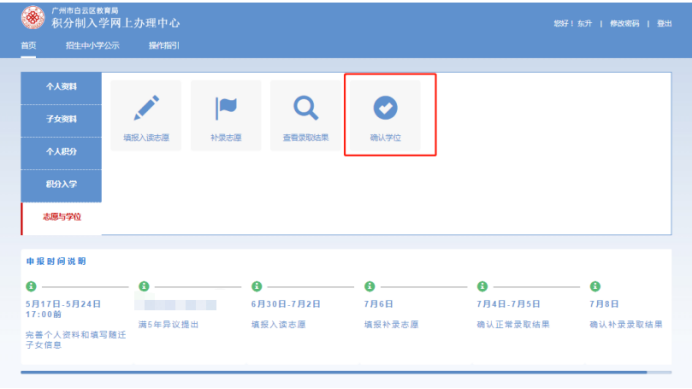Click the 您好！东升 user greeting
The image size is (692, 389).
click(x=573, y=23)
